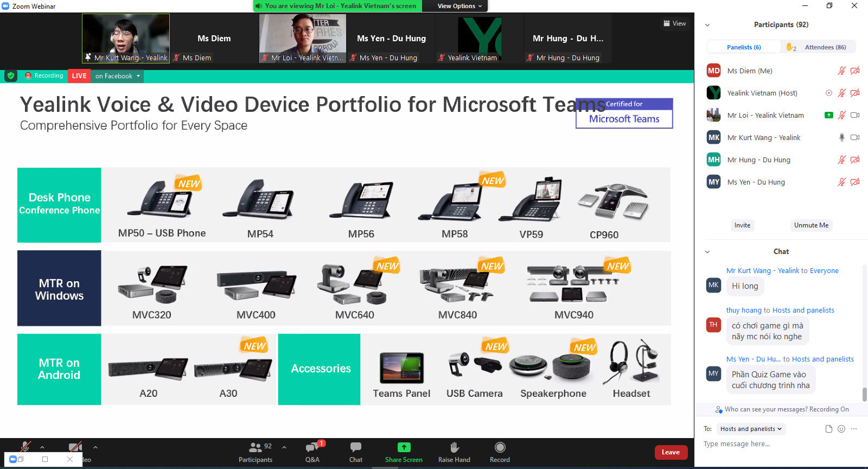Click the MD avatar for Ms Diem
This screenshot has width=868, height=469.
click(x=714, y=71)
